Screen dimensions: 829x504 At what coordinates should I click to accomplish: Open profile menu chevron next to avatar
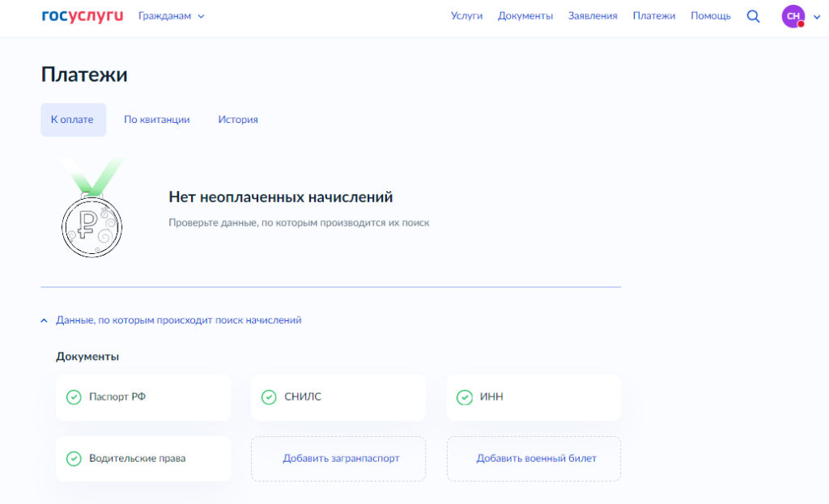click(816, 17)
